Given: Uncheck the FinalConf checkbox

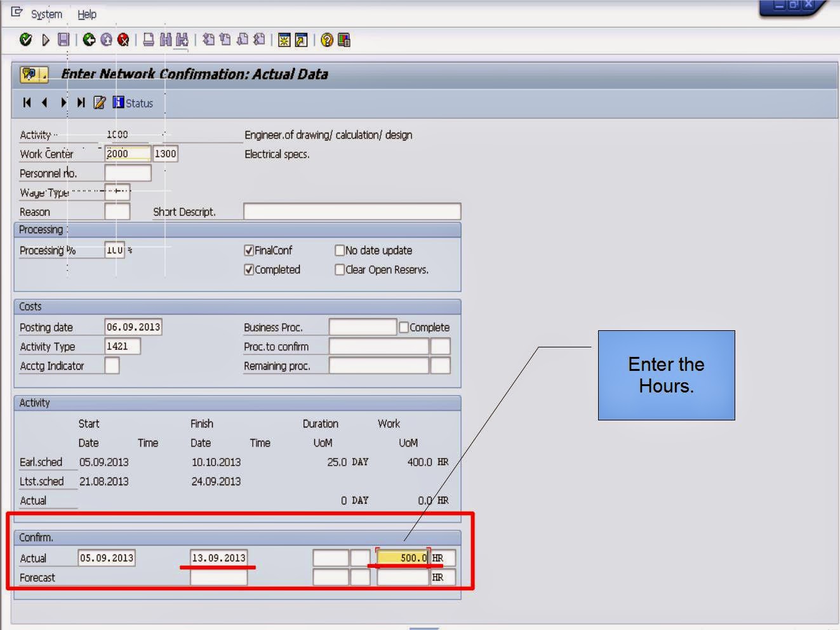Looking at the screenshot, I should coord(250,250).
